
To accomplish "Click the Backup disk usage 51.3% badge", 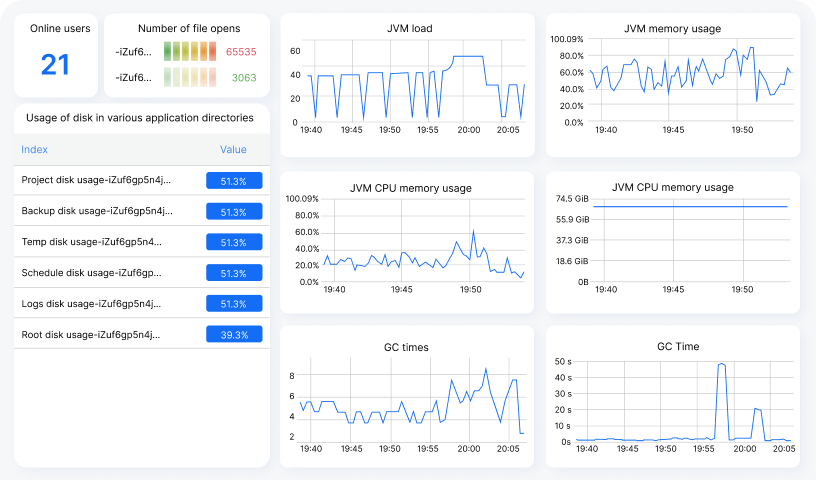I will [233, 212].
